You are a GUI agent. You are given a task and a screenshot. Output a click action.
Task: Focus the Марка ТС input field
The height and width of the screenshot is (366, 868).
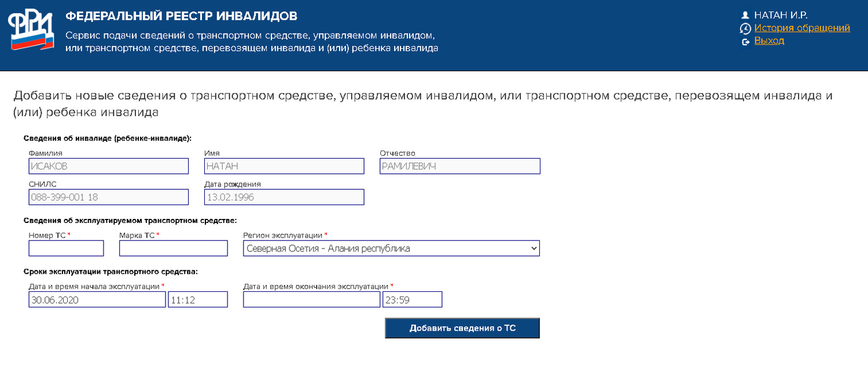click(x=174, y=248)
